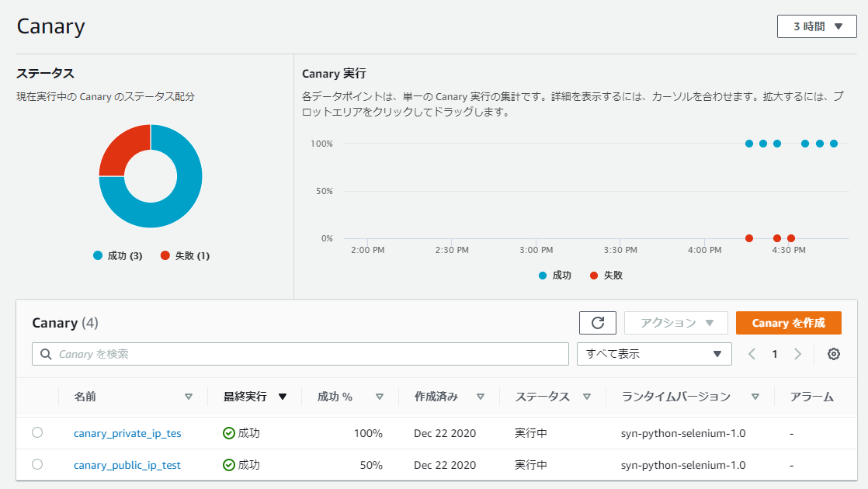Click 実行中 status of canary_public_ip_test
The width and height of the screenshot is (868, 489).
[x=531, y=465]
